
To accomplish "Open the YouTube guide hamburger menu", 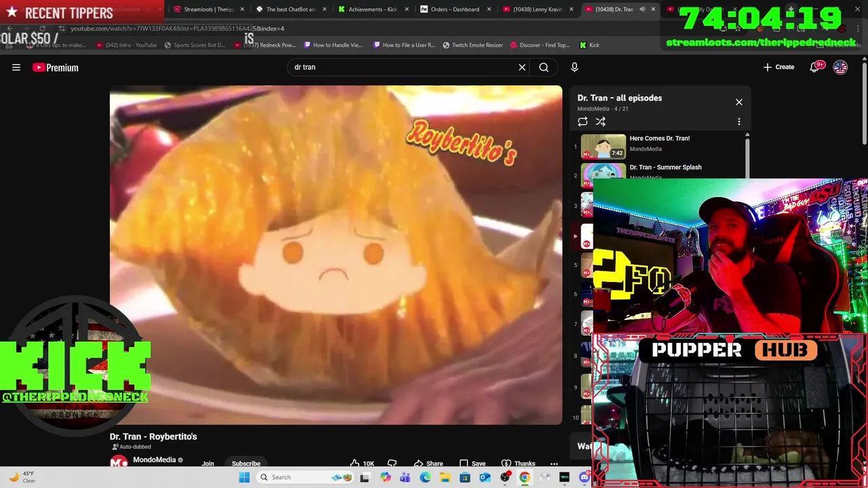I will (16, 67).
